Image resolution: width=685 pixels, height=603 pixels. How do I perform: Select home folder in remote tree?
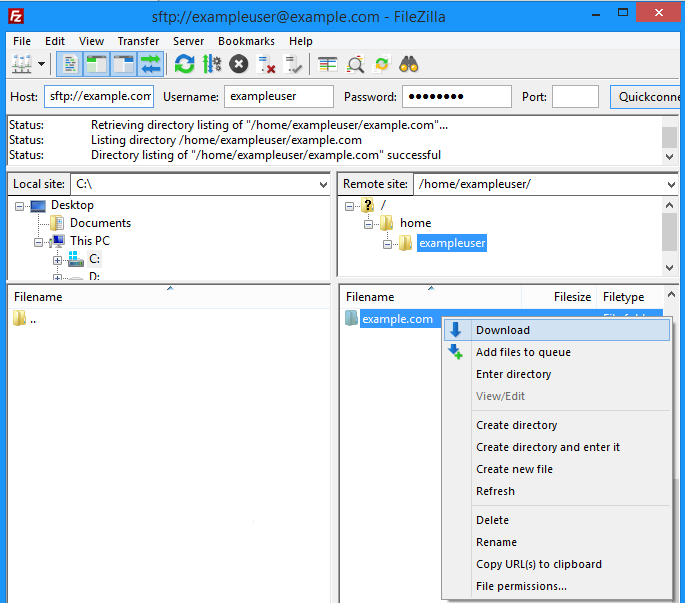(415, 223)
